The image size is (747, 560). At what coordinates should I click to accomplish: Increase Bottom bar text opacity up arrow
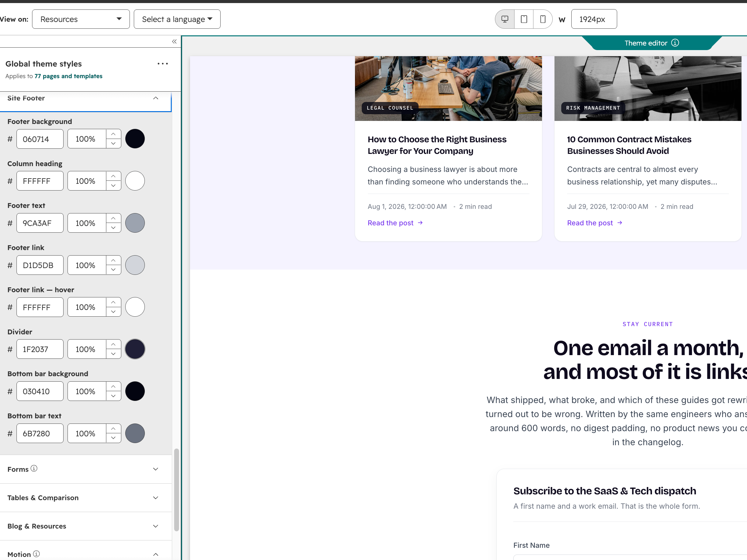[x=113, y=429]
